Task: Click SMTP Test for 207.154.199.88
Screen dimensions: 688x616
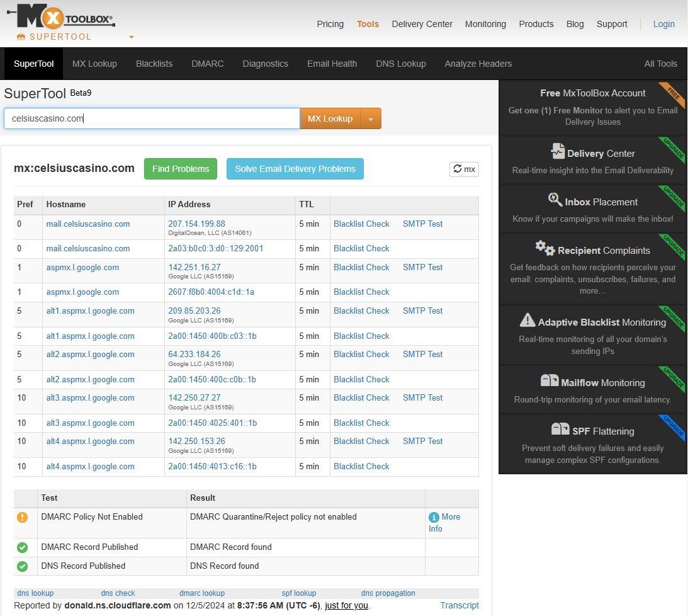Action: 422,224
